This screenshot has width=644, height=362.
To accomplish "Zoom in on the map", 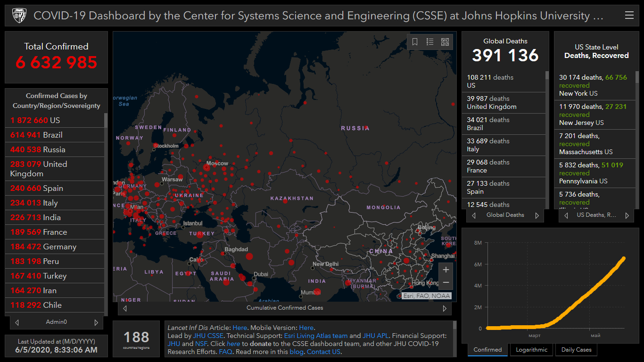I will pos(446,270).
